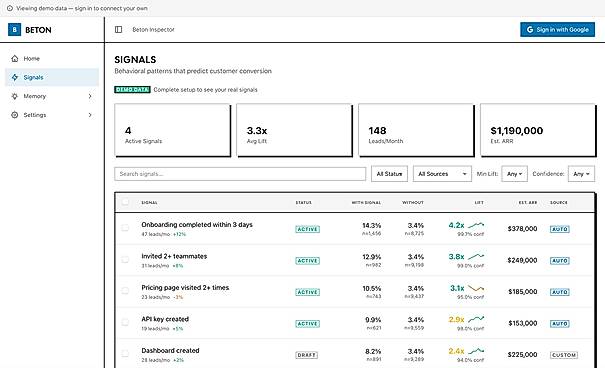Expand the Settings submenu chevron
The width and height of the screenshot is (605, 368).
tap(90, 115)
